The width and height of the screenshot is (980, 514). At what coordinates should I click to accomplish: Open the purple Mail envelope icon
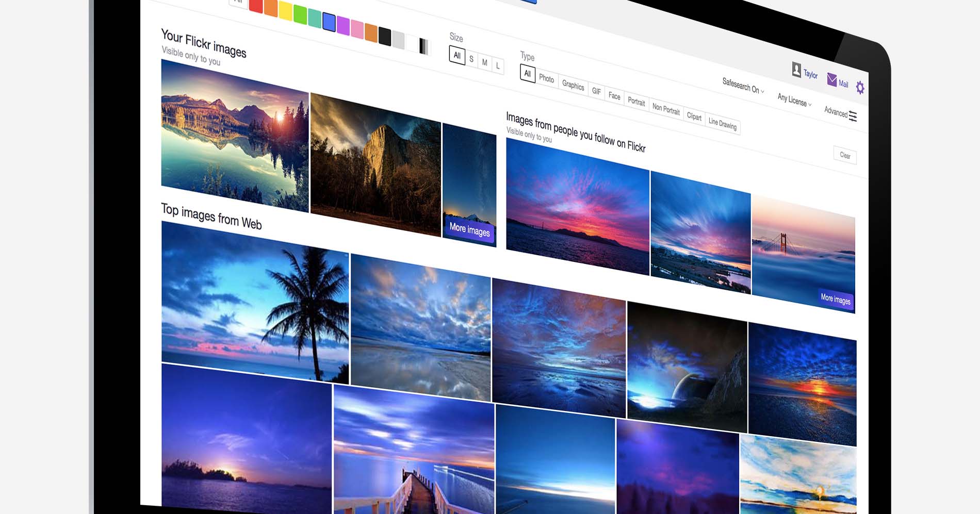[832, 79]
